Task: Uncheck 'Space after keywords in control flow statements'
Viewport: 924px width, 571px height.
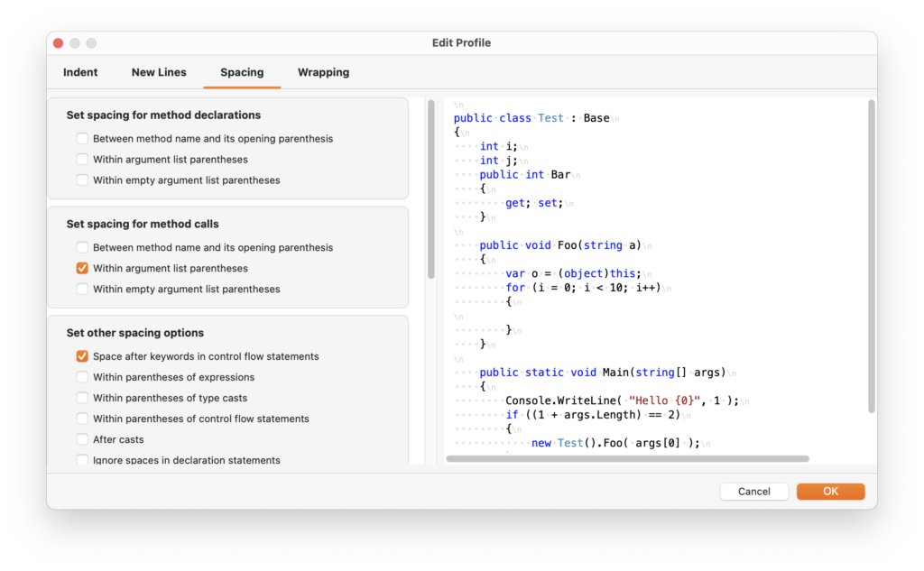Action: pos(82,356)
